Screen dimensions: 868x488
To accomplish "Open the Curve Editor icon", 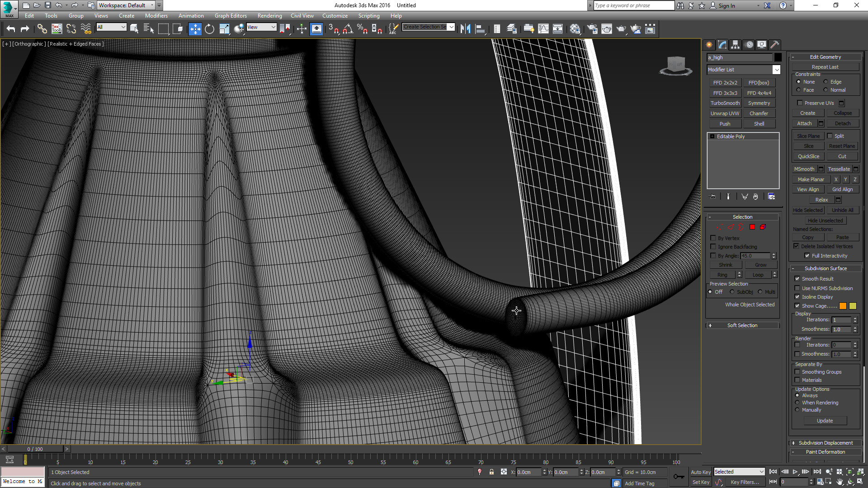I will [x=543, y=29].
